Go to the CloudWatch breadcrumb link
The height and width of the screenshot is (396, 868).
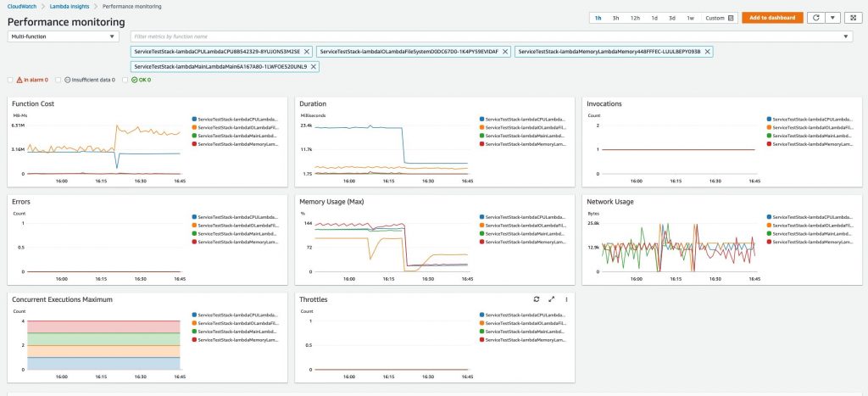(x=19, y=6)
